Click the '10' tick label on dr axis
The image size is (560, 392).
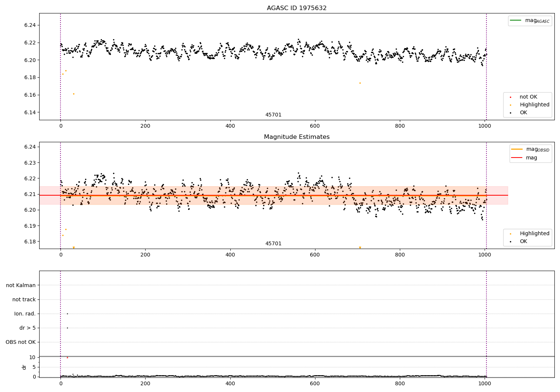coord(32,357)
